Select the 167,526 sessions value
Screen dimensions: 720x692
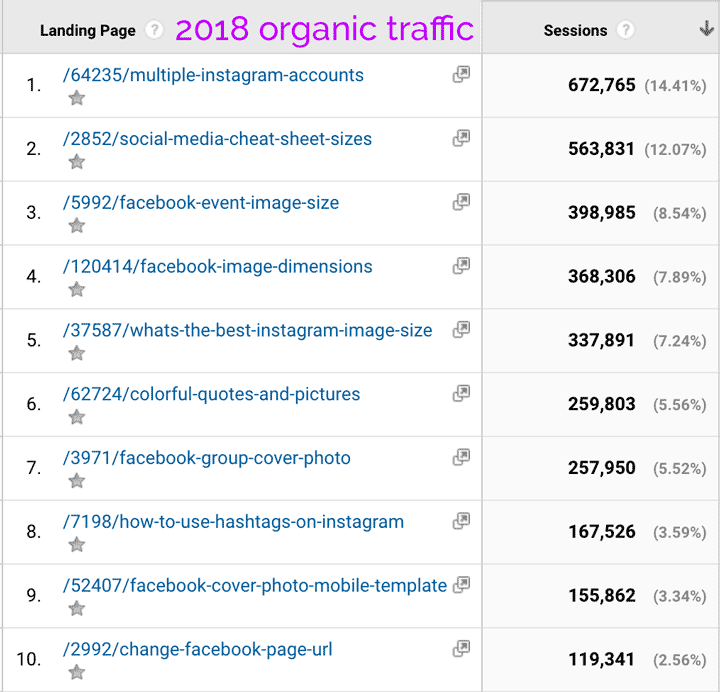tap(602, 532)
